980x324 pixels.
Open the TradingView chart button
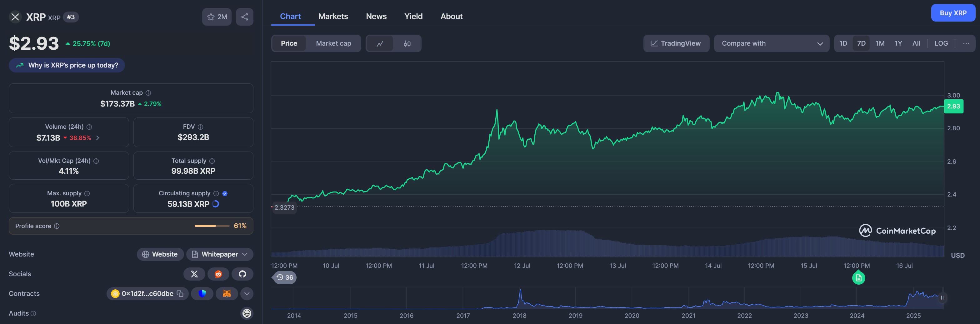676,43
